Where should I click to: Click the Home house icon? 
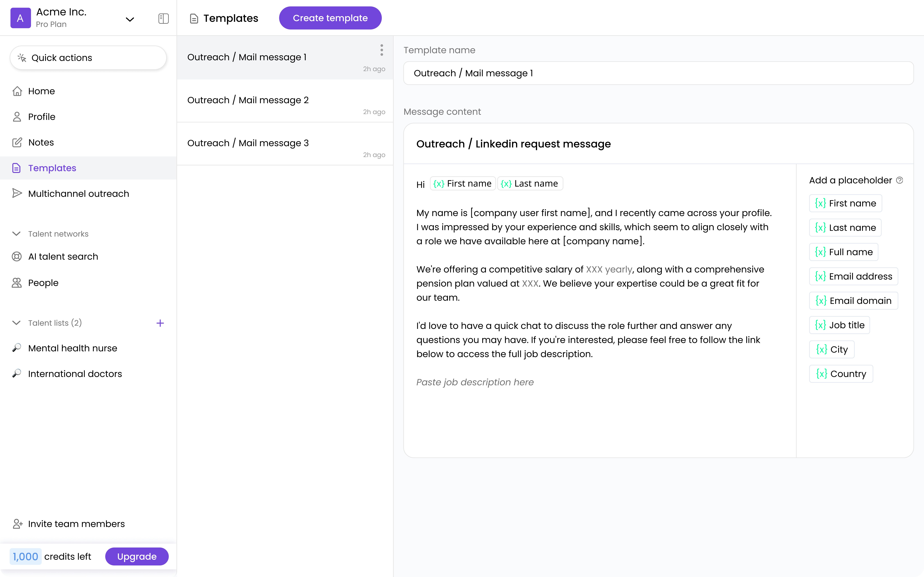point(17,91)
